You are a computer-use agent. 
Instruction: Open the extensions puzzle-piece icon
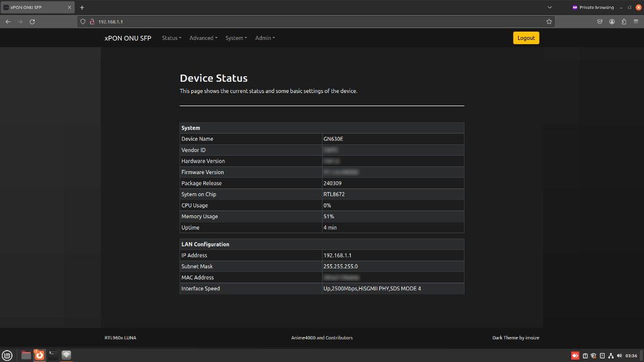(624, 21)
